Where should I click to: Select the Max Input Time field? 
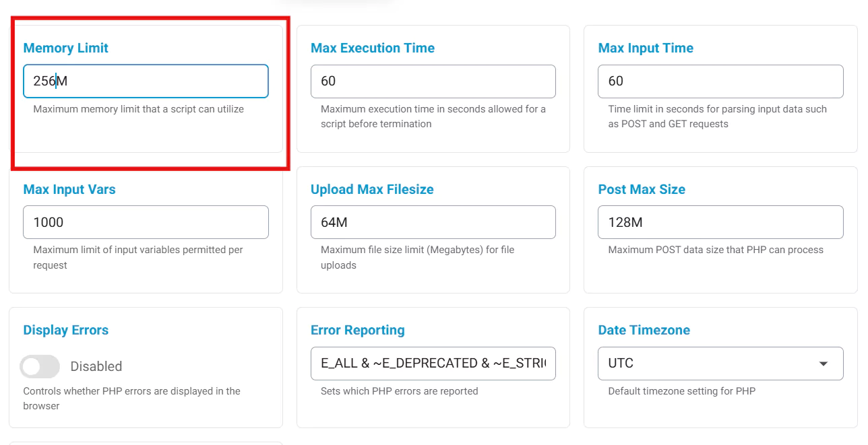click(x=720, y=81)
